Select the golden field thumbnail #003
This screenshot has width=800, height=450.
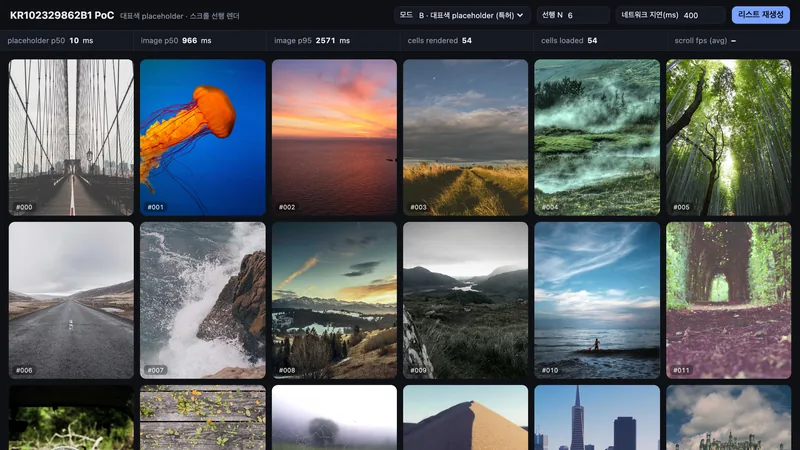click(465, 137)
